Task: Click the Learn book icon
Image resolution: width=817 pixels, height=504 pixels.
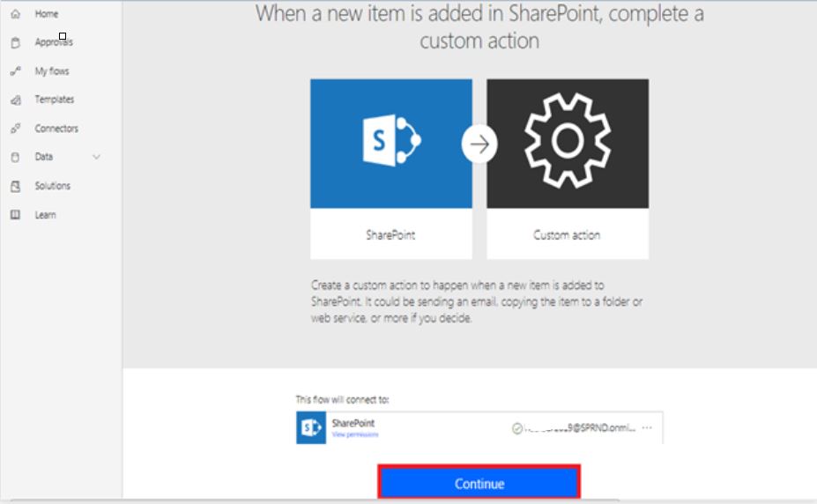Action: [16, 214]
